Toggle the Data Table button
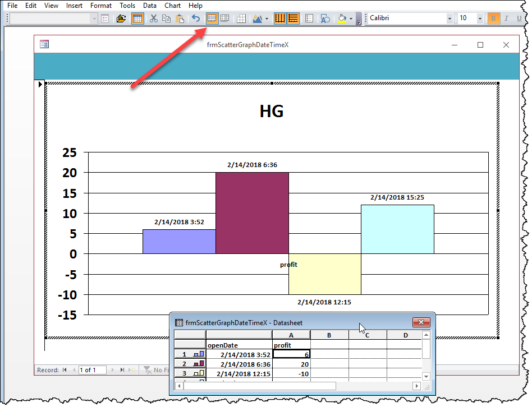 tap(241, 18)
